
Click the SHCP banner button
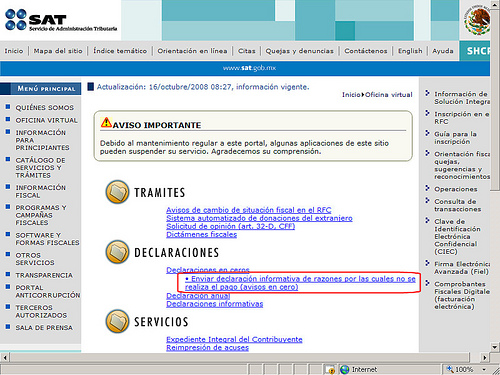pyautogui.click(x=475, y=51)
